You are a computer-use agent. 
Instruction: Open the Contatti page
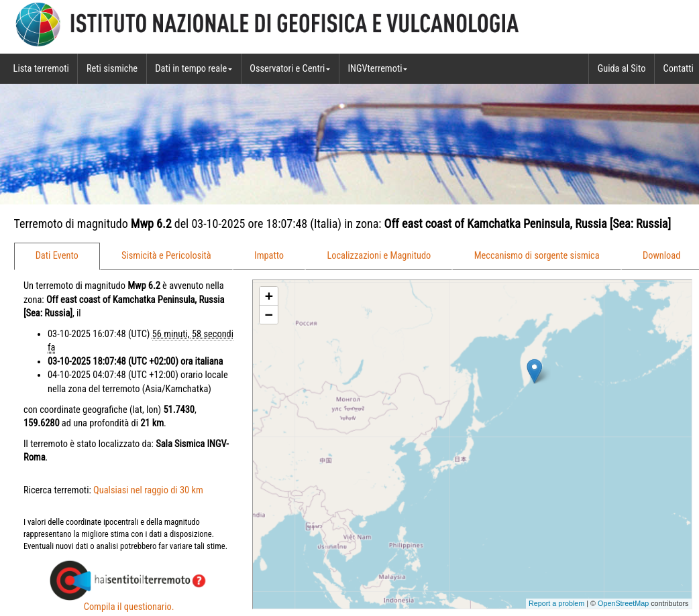point(678,68)
